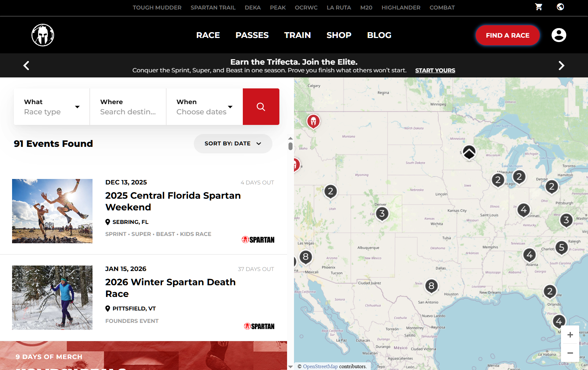Open the Central Florida event thumbnail photo
588x370 pixels.
coord(52,211)
